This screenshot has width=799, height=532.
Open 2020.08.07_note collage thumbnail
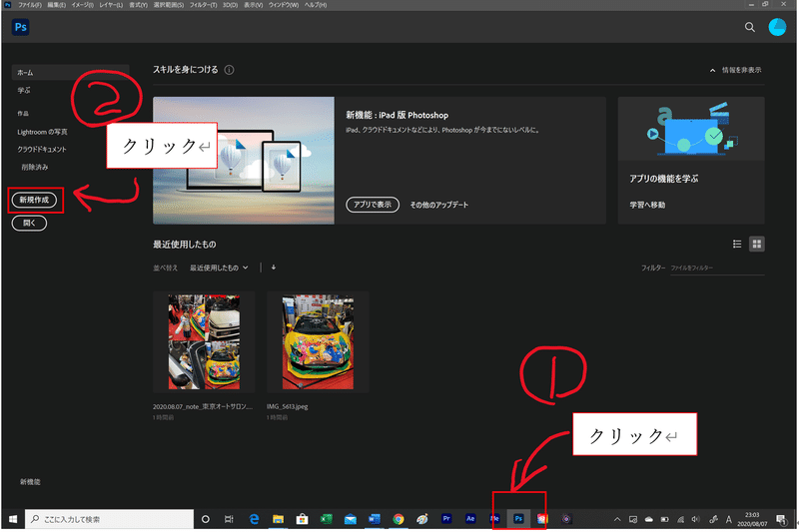pos(204,342)
